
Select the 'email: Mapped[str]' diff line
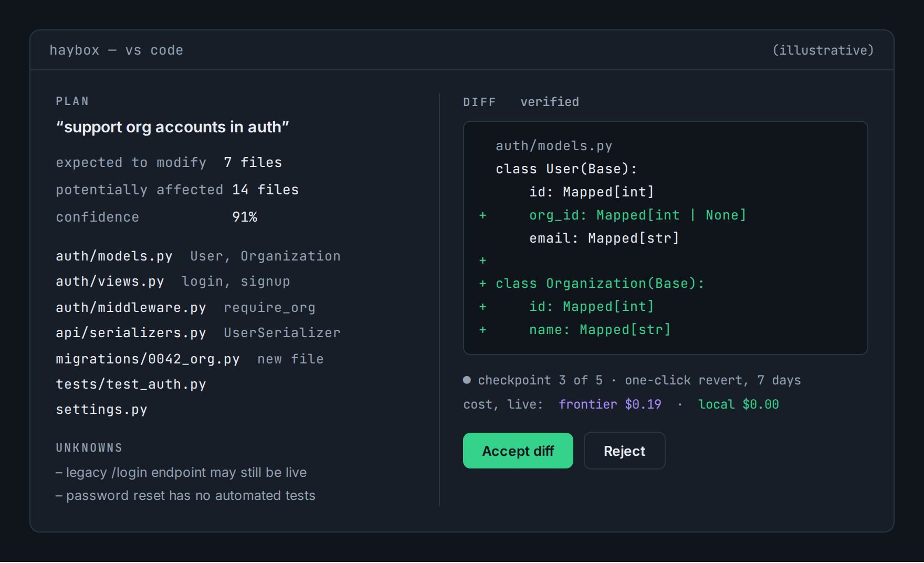click(x=604, y=238)
